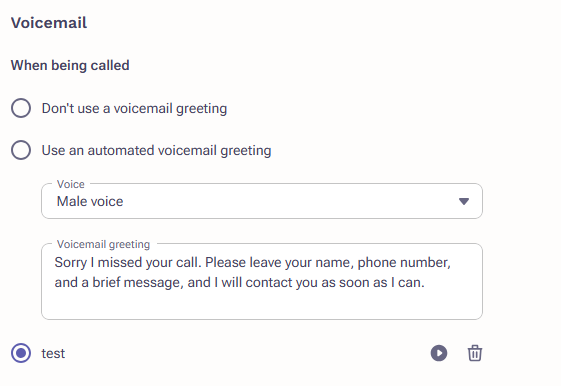Click the 'When being called' subheading
Viewport: 561px width, 386px height.
[70, 65]
